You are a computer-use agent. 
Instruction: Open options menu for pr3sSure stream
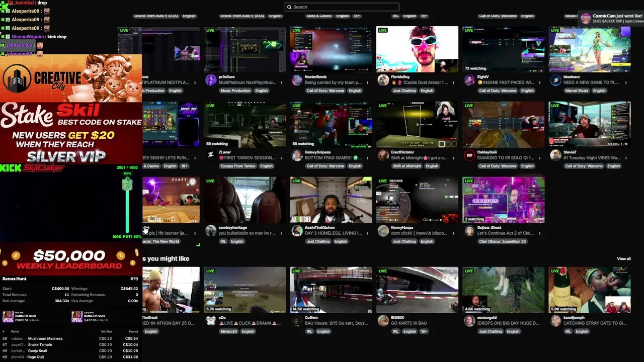pos(281,82)
